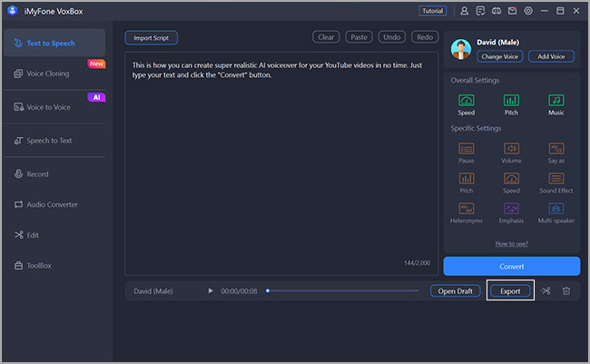Click the blue Convert button
This screenshot has height=364, width=590.
click(512, 267)
